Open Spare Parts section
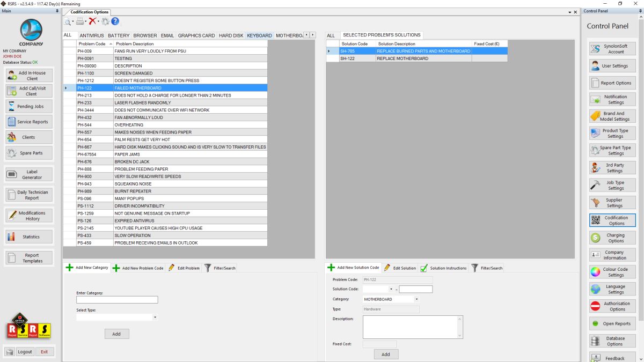The height and width of the screenshot is (362, 644). point(29,153)
